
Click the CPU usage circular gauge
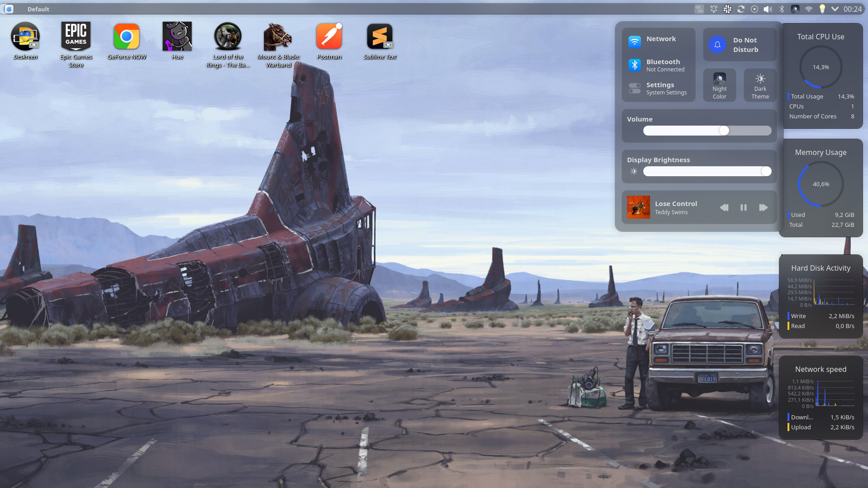pos(821,67)
